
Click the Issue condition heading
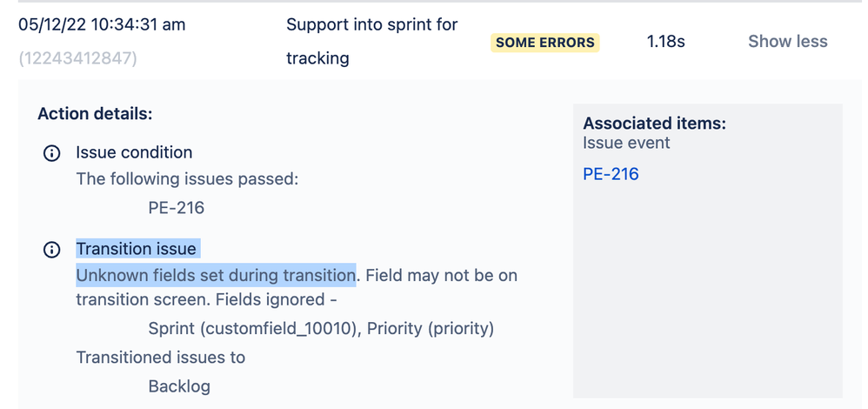point(134,152)
